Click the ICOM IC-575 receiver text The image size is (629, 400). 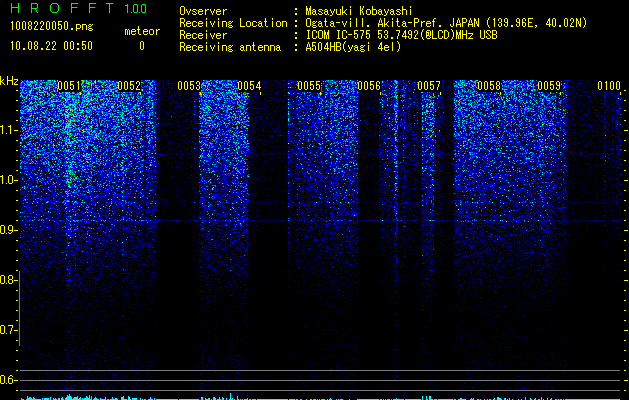(401, 35)
